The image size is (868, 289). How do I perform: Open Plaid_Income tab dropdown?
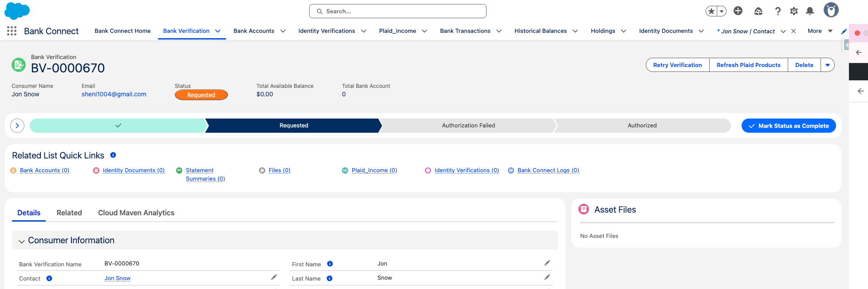pos(424,31)
